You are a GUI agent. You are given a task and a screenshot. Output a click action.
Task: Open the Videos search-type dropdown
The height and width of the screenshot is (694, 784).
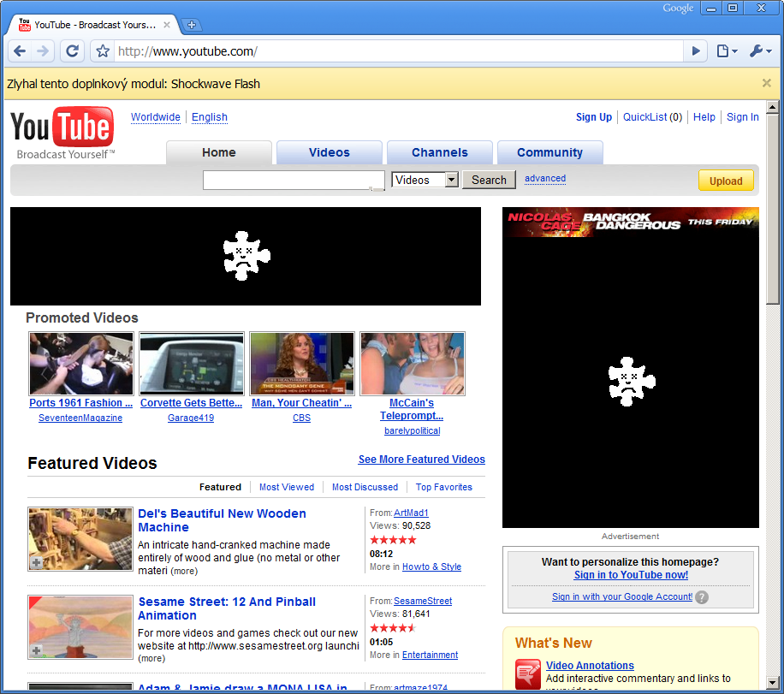click(425, 180)
